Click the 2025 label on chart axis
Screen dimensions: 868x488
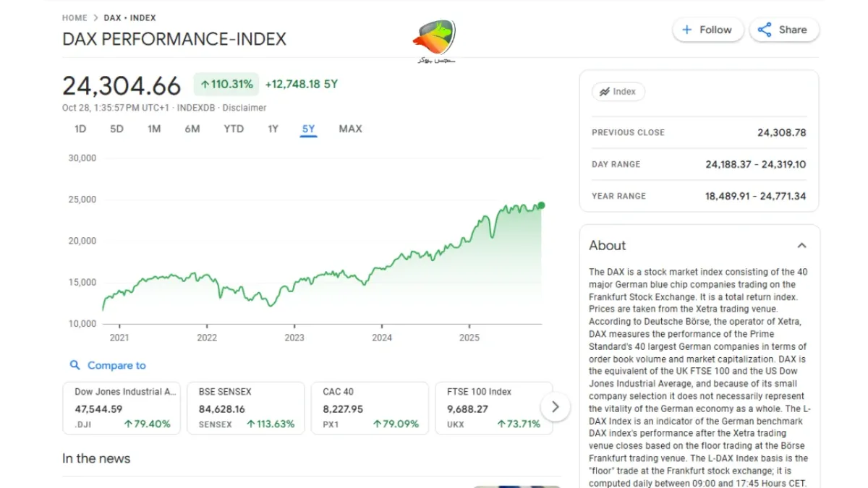click(469, 338)
